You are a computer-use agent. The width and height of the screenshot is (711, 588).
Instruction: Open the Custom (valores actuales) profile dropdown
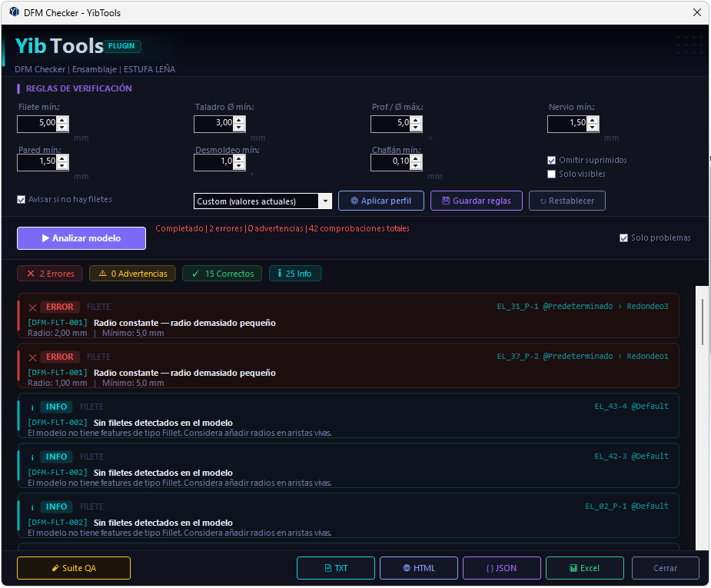263,201
